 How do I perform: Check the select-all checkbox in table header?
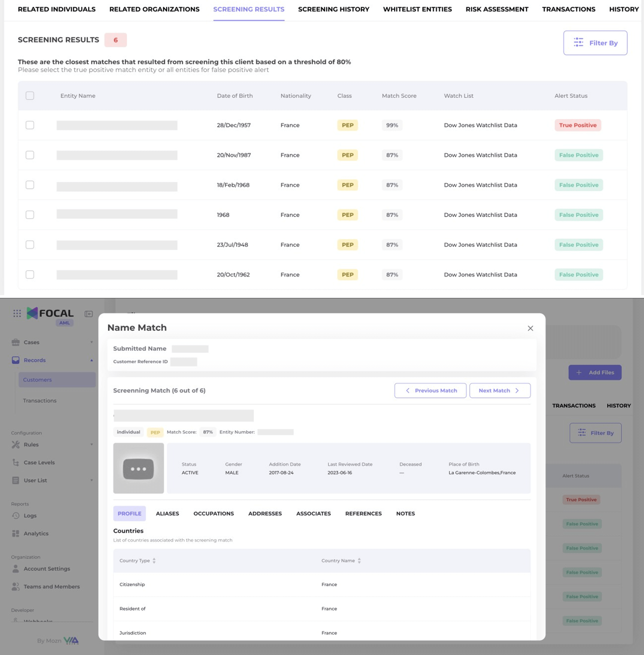[30, 96]
